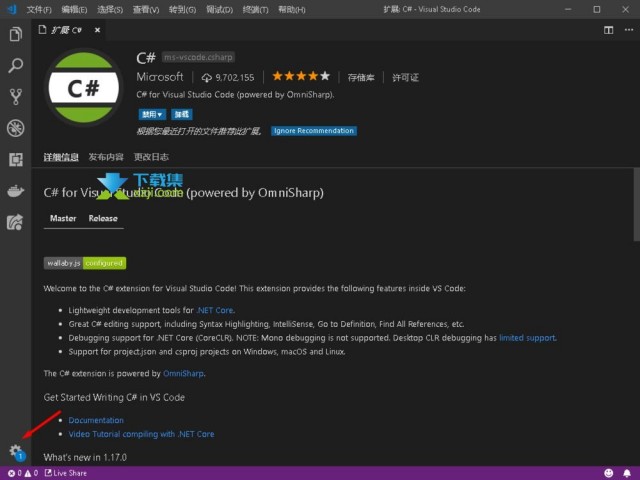Click the split editor icon
640x480 pixels.
608,30
